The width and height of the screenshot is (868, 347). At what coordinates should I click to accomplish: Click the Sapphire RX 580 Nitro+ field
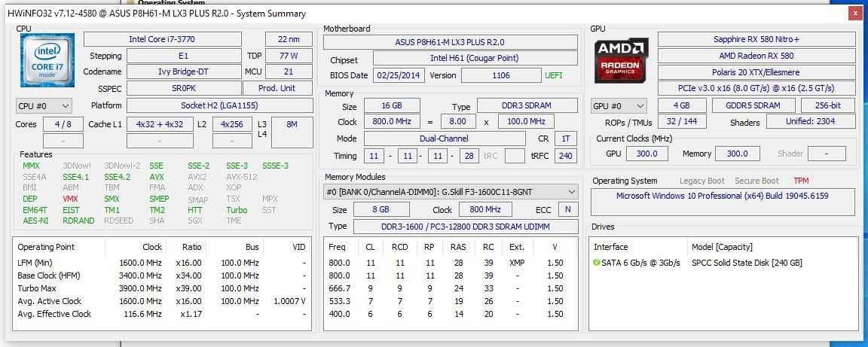[x=756, y=39]
